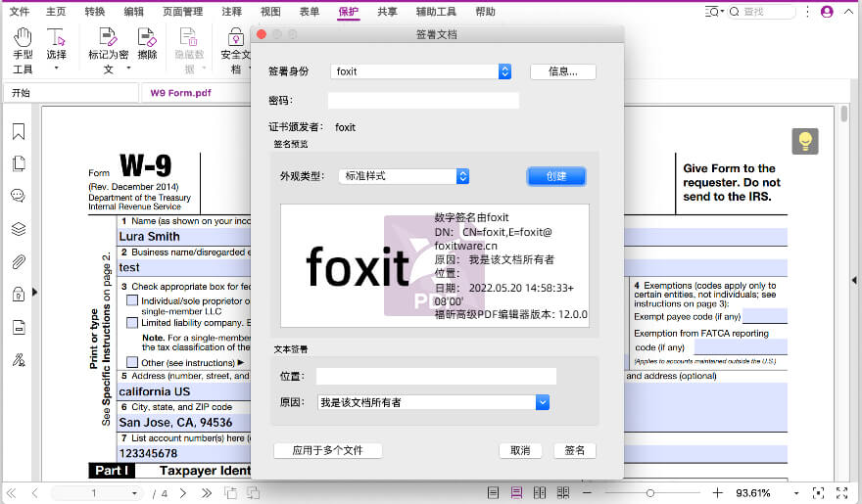Switch to single page view

click(x=493, y=493)
